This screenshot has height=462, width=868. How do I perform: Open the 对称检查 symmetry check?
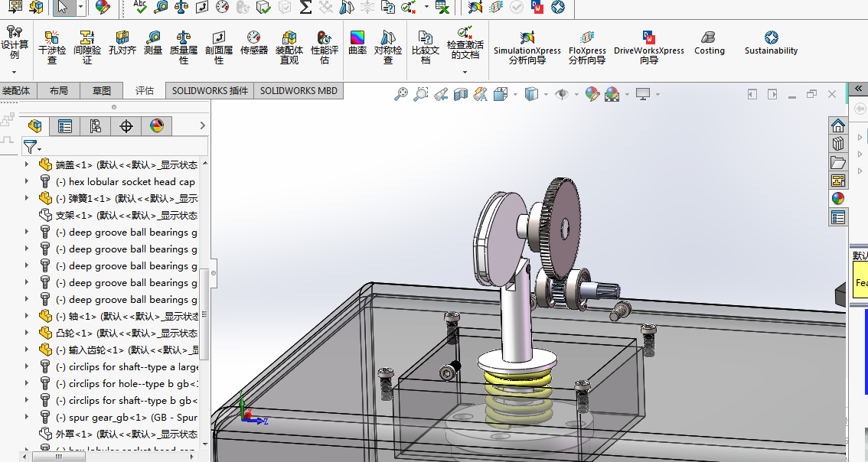point(388,47)
